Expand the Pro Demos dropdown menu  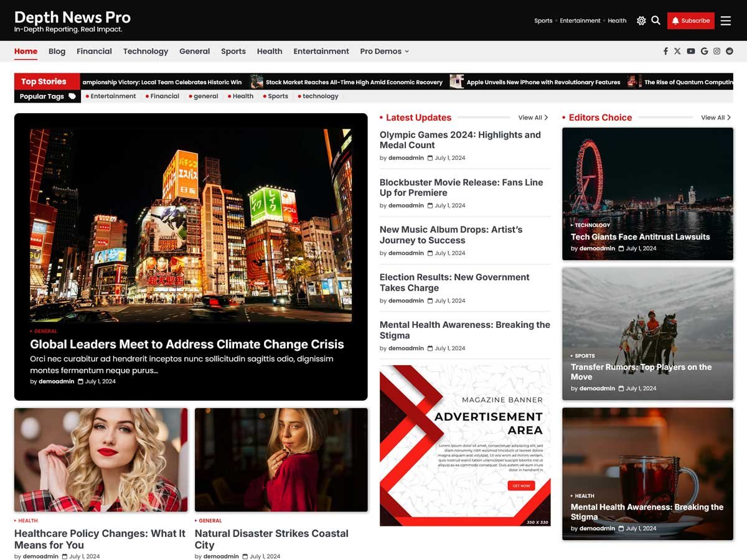[384, 51]
